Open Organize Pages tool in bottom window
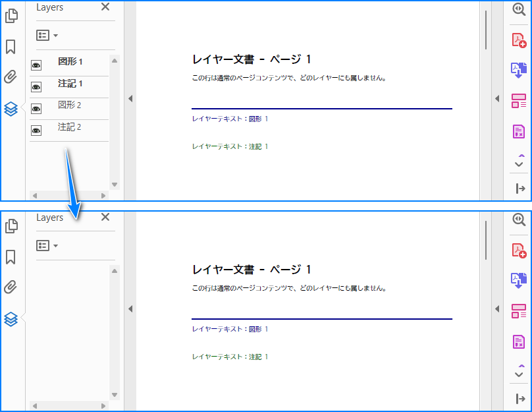 point(519,311)
